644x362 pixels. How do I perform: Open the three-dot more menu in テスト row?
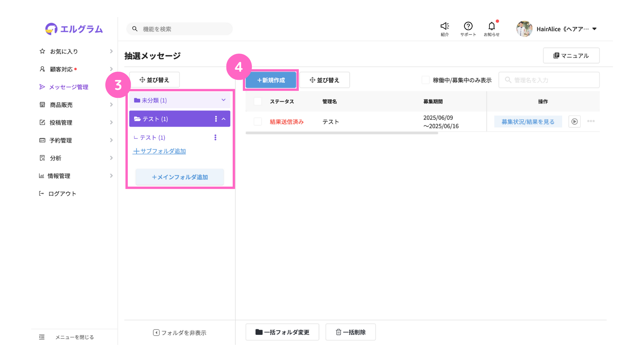pos(591,121)
